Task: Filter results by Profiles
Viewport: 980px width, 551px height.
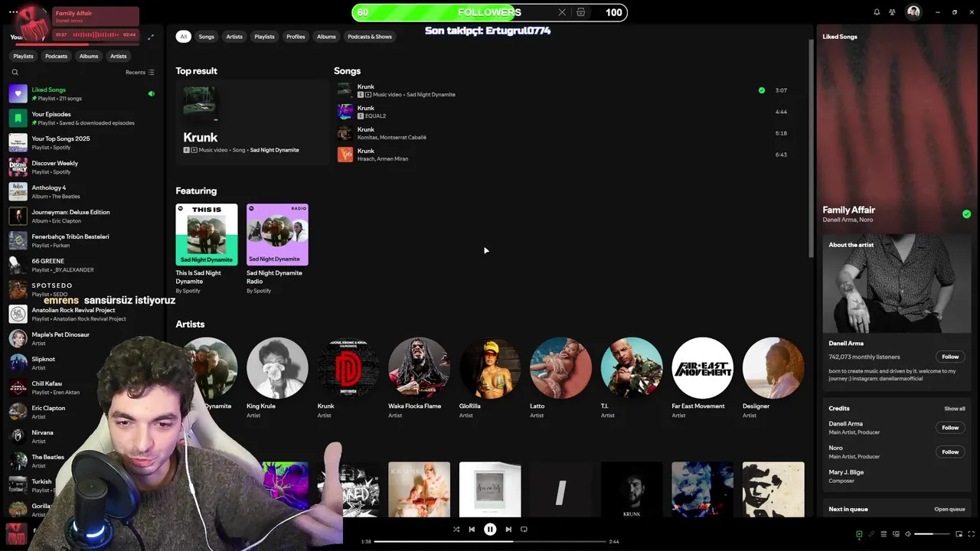Action: click(296, 37)
